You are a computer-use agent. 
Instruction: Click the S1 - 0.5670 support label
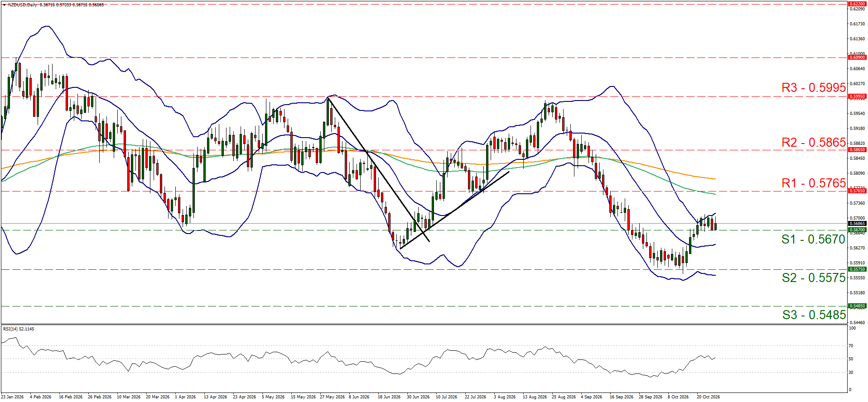(814, 239)
